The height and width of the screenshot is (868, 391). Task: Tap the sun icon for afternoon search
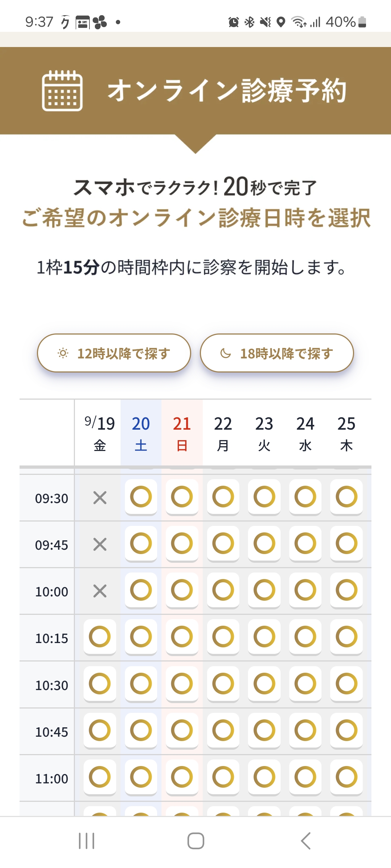pyautogui.click(x=63, y=353)
